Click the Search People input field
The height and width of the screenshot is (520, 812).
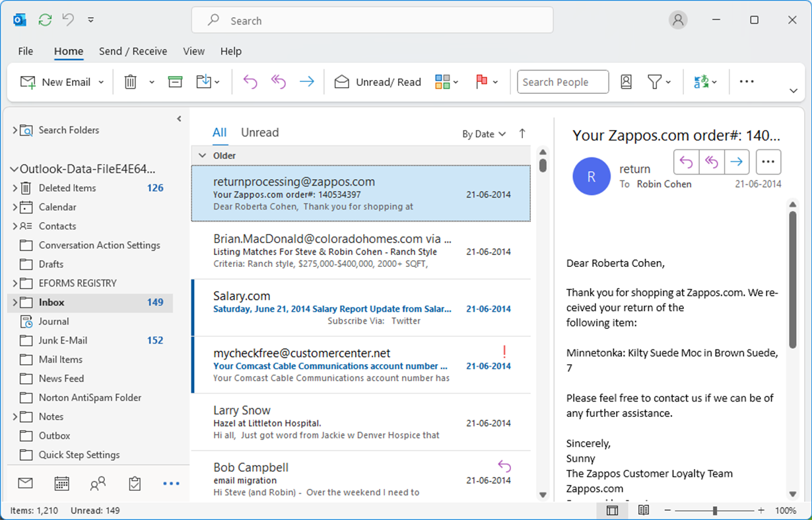(x=562, y=81)
